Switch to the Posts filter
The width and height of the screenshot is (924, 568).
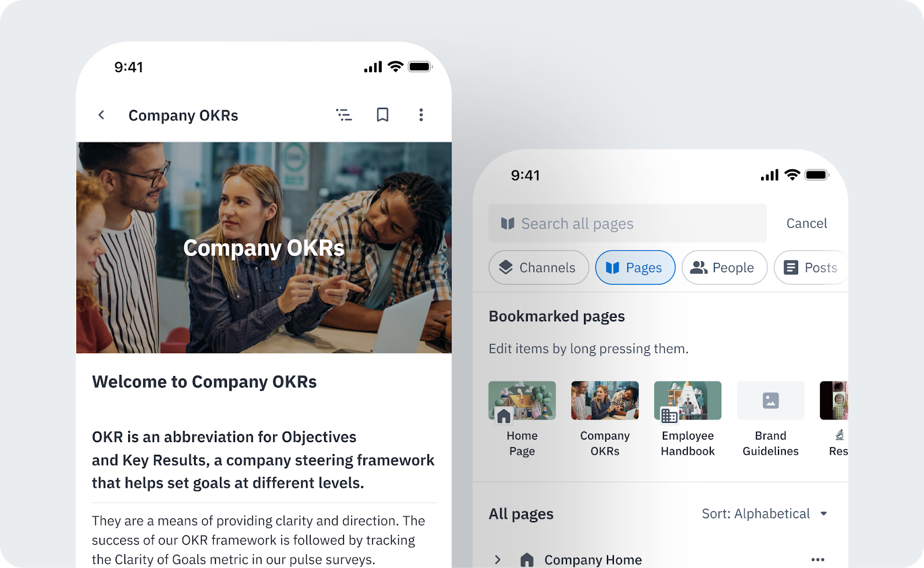[811, 268]
